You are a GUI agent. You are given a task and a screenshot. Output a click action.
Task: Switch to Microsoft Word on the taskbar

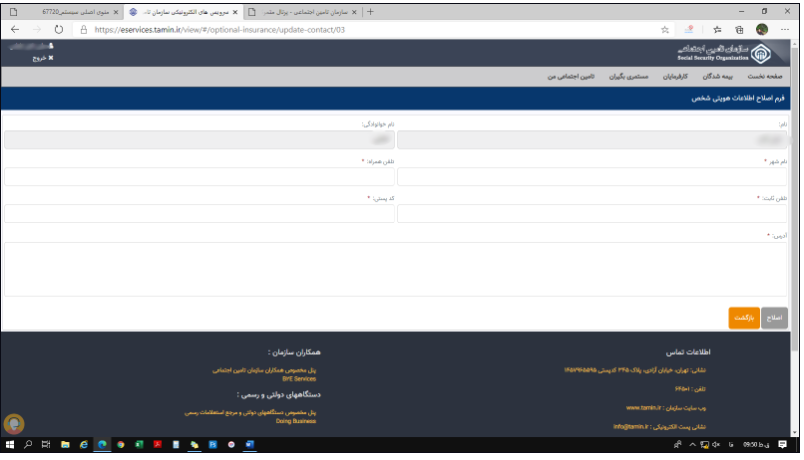pos(250,445)
